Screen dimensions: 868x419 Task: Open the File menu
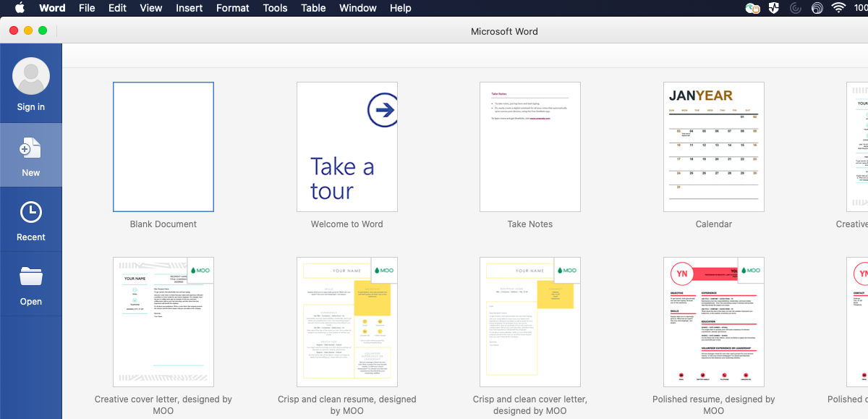87,8
